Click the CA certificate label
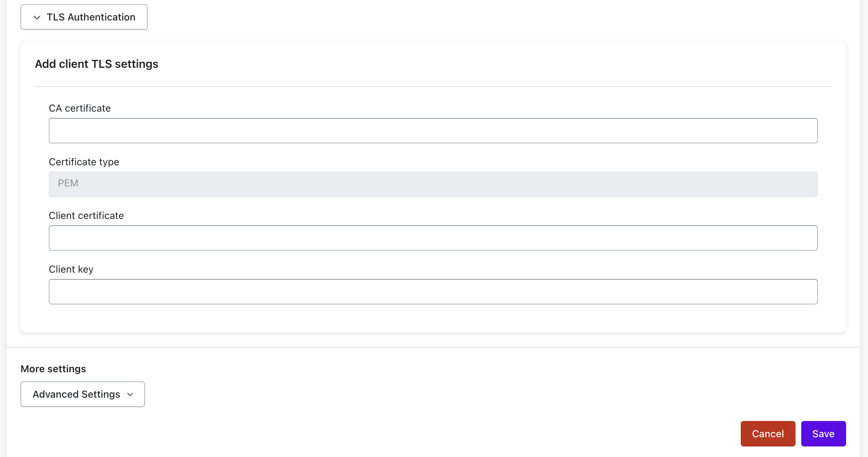Screen dimensions: 868x457 (80, 108)
